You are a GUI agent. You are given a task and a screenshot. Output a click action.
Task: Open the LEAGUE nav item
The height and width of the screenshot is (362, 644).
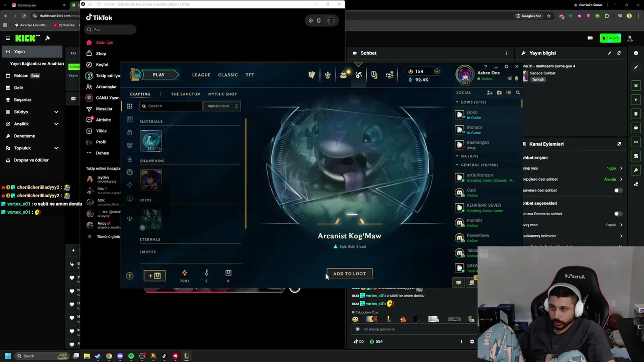(x=201, y=75)
